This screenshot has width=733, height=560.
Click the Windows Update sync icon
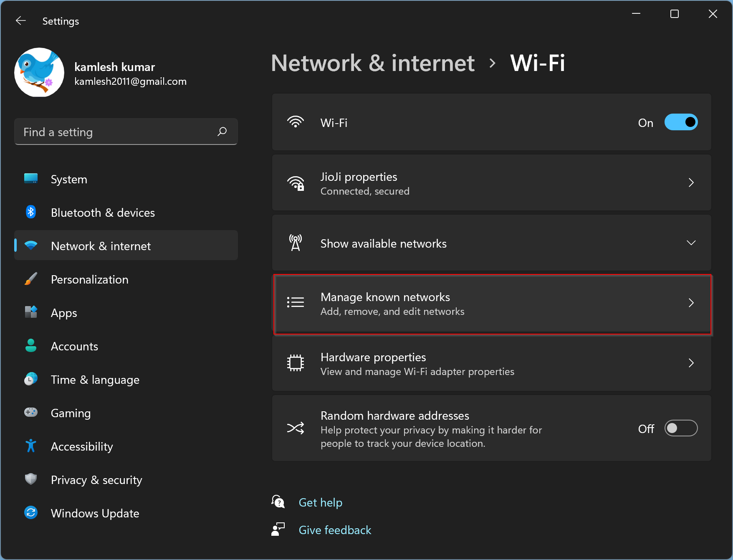[31, 513]
